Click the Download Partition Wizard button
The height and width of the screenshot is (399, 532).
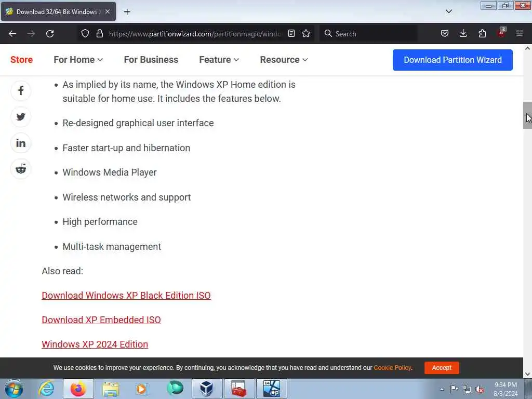(x=453, y=60)
